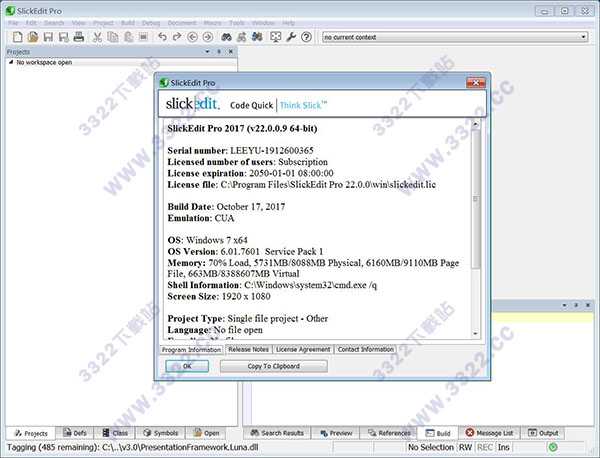Click the Help question mark icon
This screenshot has height=458, width=600.
pos(307,37)
